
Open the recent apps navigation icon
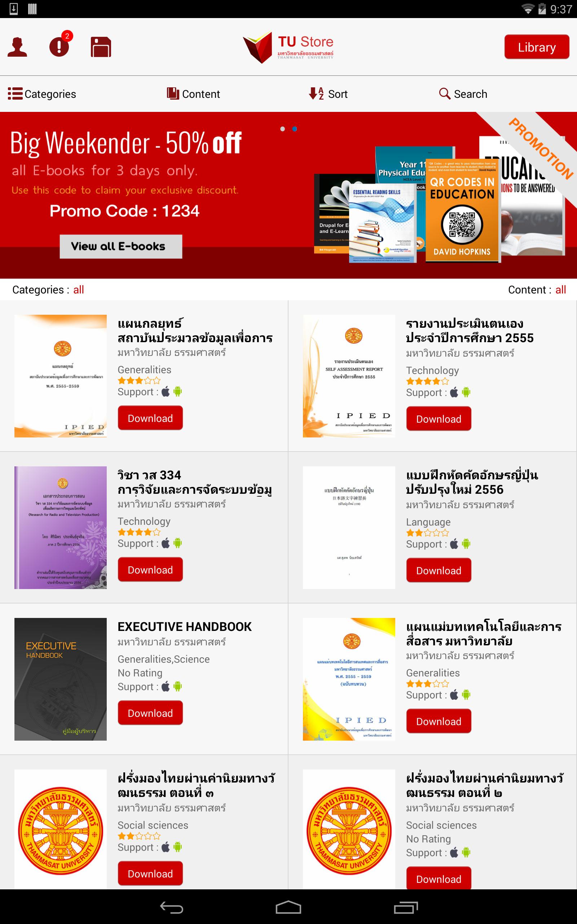click(x=406, y=907)
